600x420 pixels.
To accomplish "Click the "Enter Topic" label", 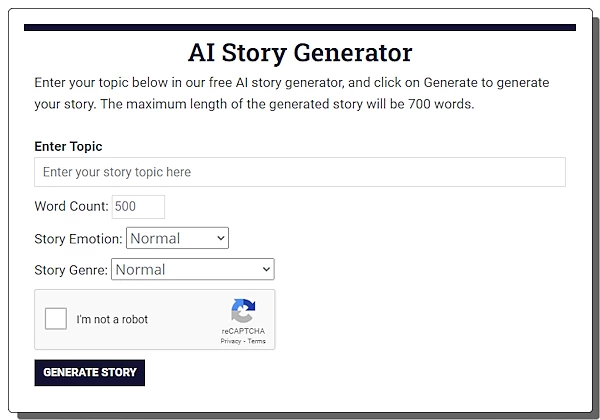I will pyautogui.click(x=68, y=146).
